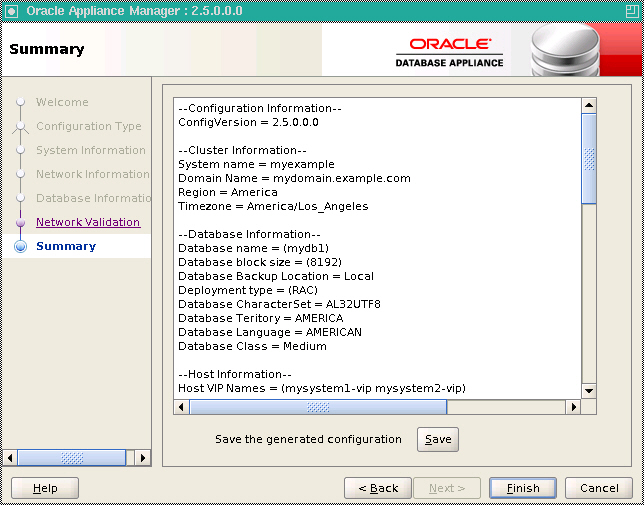The image size is (644, 505).
Task: Click the 'ConfigVersion = 2.5.0.0.0' line
Action: click(x=248, y=122)
